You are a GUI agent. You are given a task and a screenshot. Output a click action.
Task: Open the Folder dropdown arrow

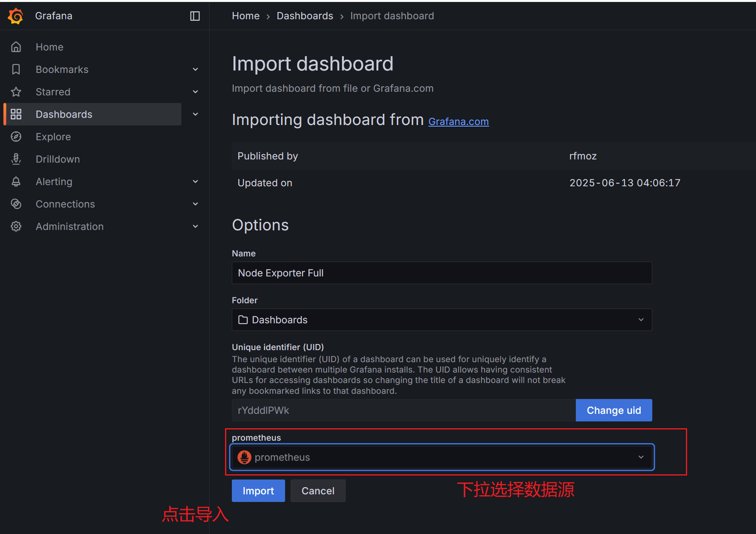(x=641, y=320)
